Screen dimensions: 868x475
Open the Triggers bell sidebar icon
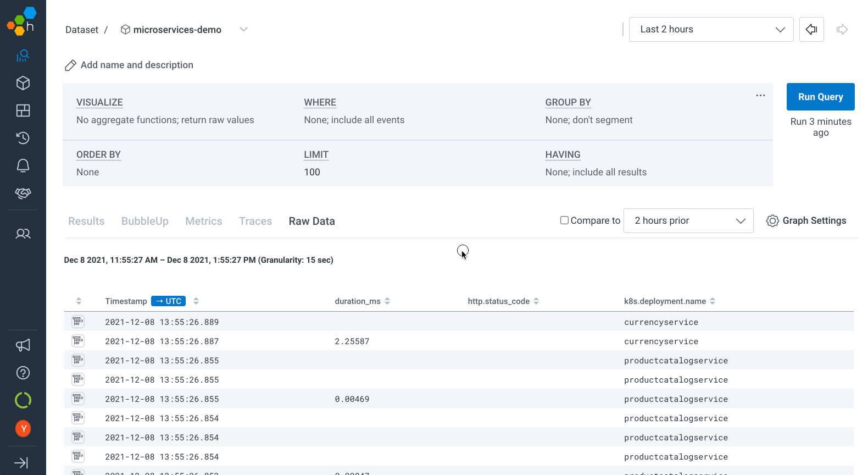point(23,165)
